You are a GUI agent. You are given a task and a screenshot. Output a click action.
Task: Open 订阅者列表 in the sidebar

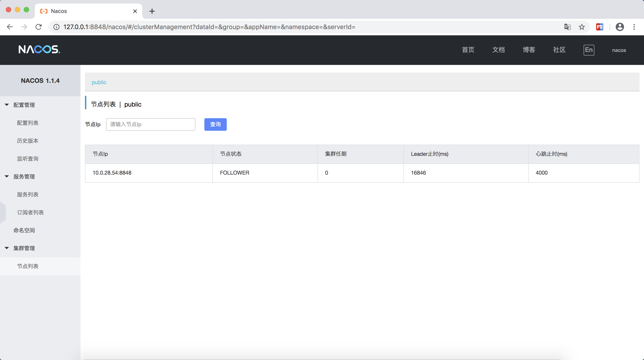(30, 212)
